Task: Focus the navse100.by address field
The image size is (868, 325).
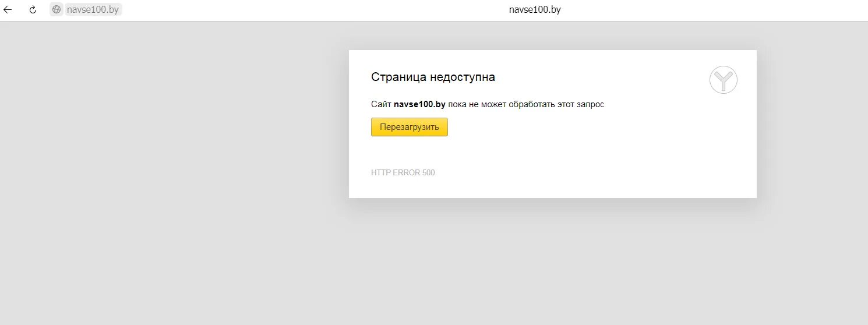Action: pos(93,9)
